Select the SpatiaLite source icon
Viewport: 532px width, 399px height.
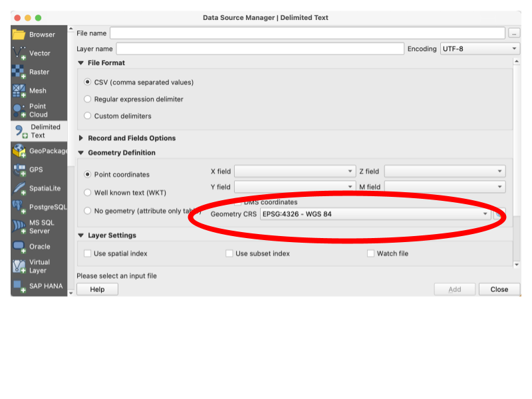click(19, 188)
